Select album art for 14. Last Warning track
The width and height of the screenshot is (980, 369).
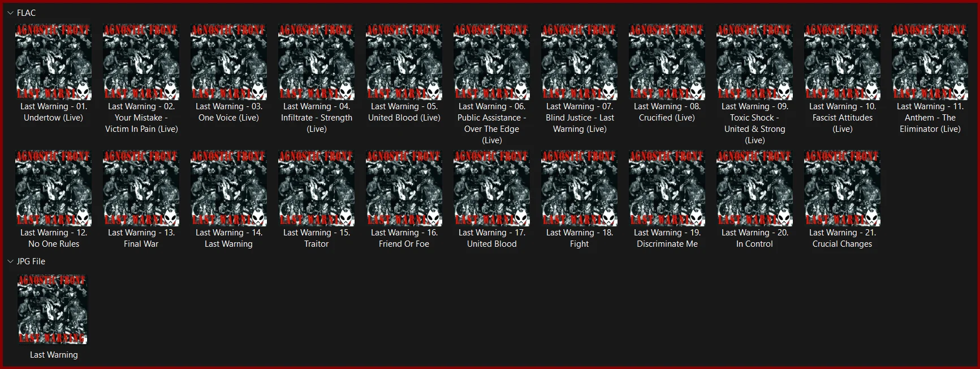pyautogui.click(x=229, y=188)
